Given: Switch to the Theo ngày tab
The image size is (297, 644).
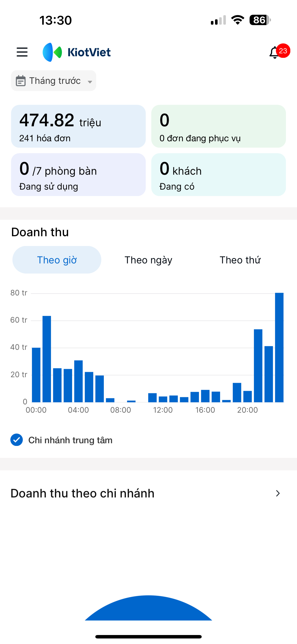Looking at the screenshot, I should tap(148, 260).
